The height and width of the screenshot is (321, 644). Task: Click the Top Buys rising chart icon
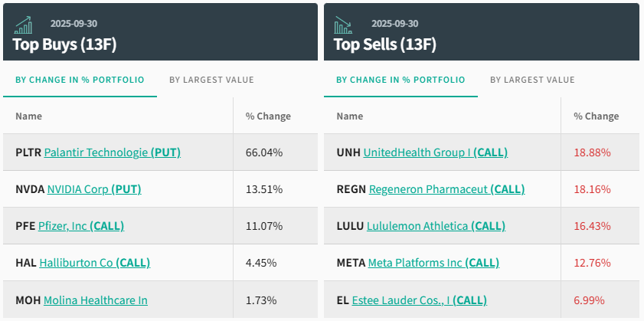(x=22, y=25)
